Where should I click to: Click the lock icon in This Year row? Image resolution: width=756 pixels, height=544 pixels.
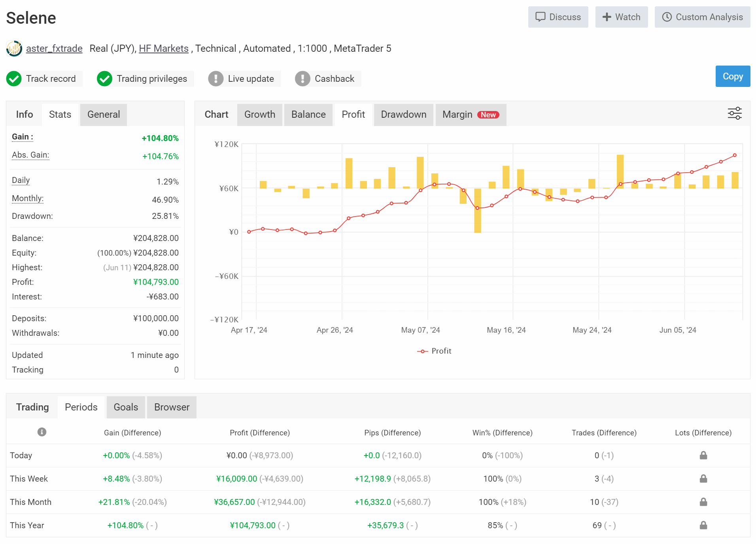pos(703,525)
